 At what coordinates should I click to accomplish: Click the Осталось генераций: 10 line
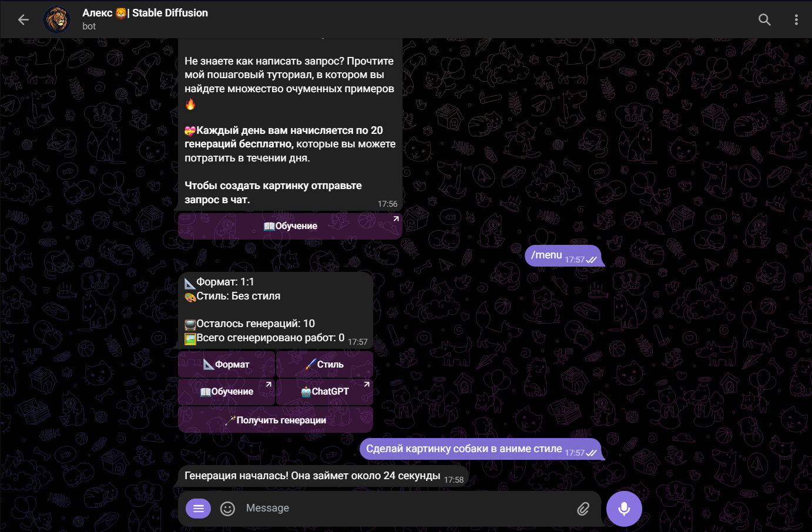point(250,324)
